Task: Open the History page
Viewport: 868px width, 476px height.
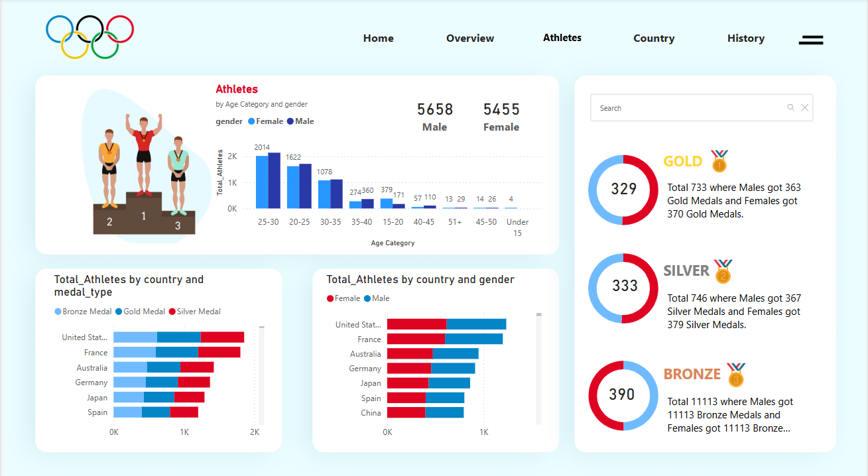Action: pos(745,38)
